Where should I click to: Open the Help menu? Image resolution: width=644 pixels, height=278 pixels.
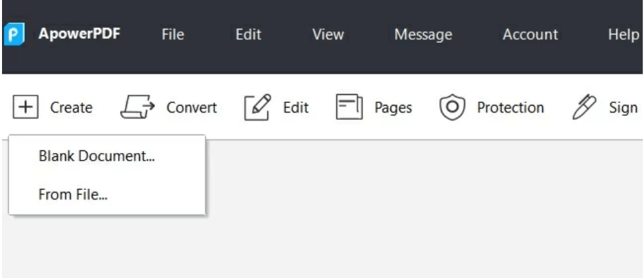point(623,35)
